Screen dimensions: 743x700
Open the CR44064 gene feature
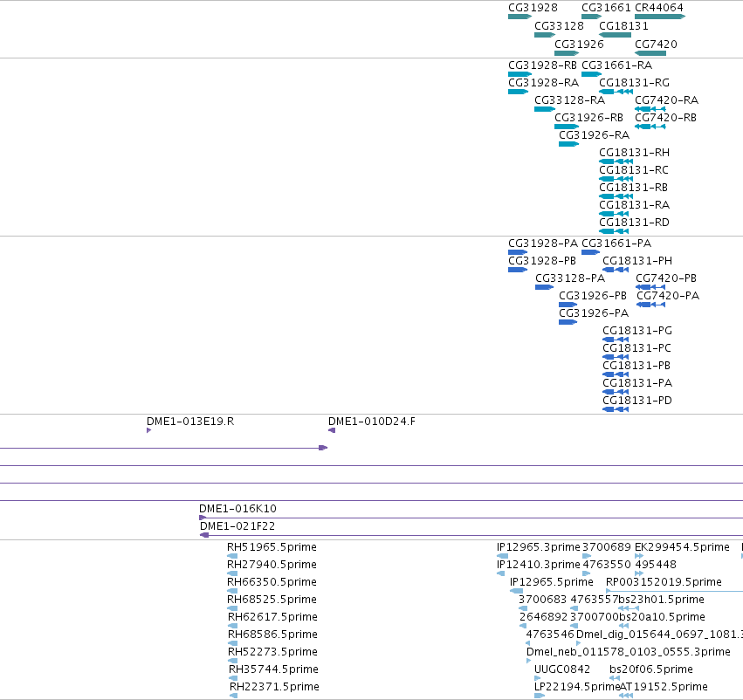tap(659, 17)
